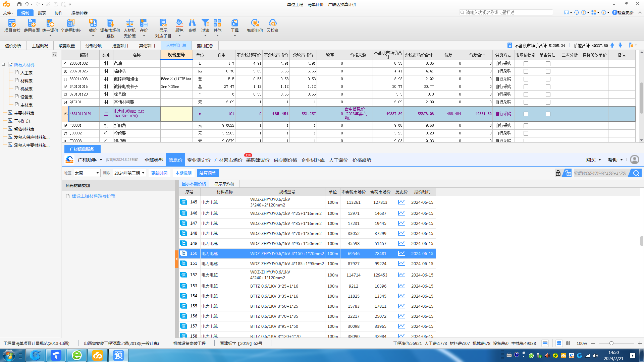Image resolution: width=644 pixels, height=362 pixels.
Task: Click the blue up arrow near 价差合计
Action: (x=612, y=45)
